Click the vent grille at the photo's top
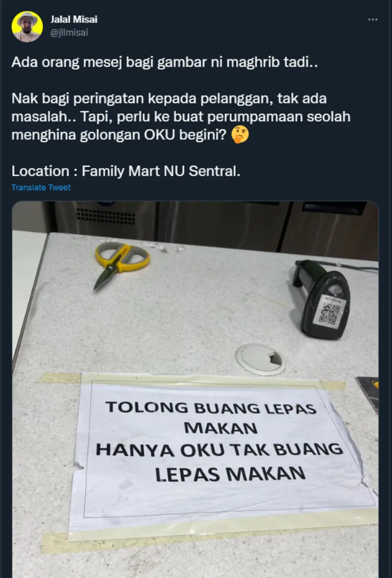This screenshot has height=578, width=392. pyautogui.click(x=106, y=216)
